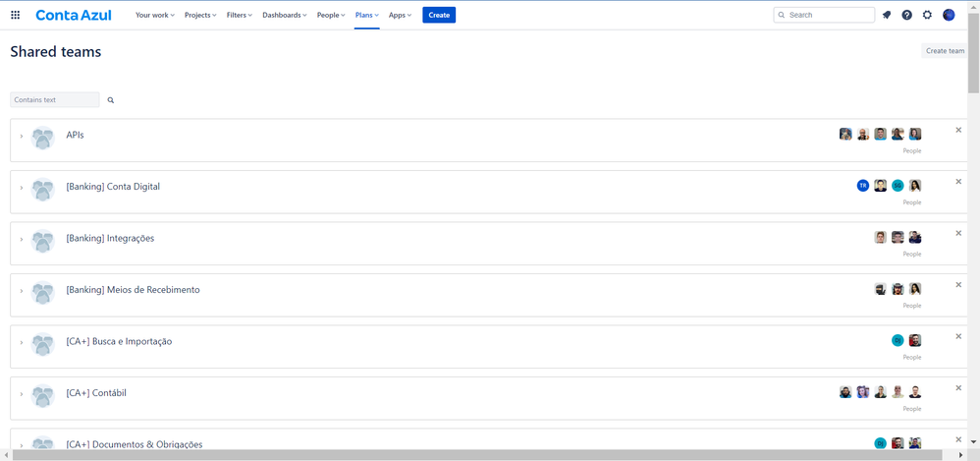Remove the [CA+] Busca e Importação team
This screenshot has width=980, height=461.
click(958, 336)
